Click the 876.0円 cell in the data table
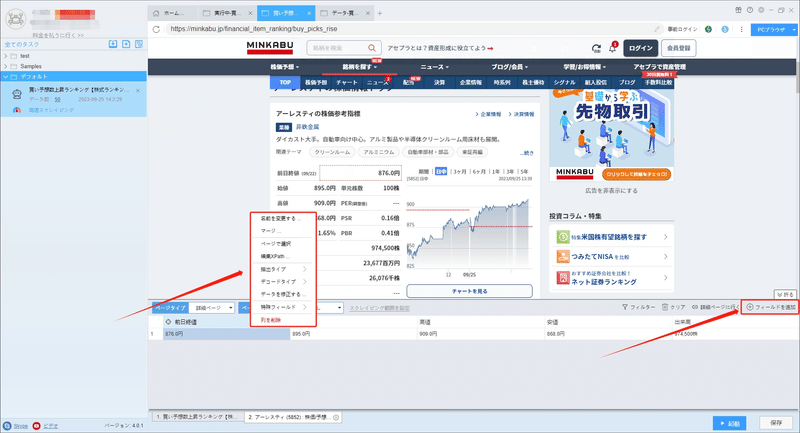 227,334
